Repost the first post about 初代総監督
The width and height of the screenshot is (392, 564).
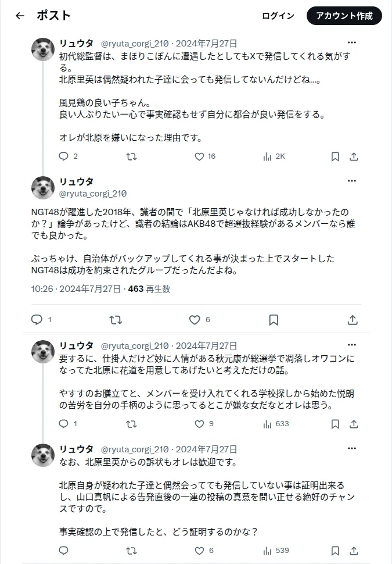(131, 156)
